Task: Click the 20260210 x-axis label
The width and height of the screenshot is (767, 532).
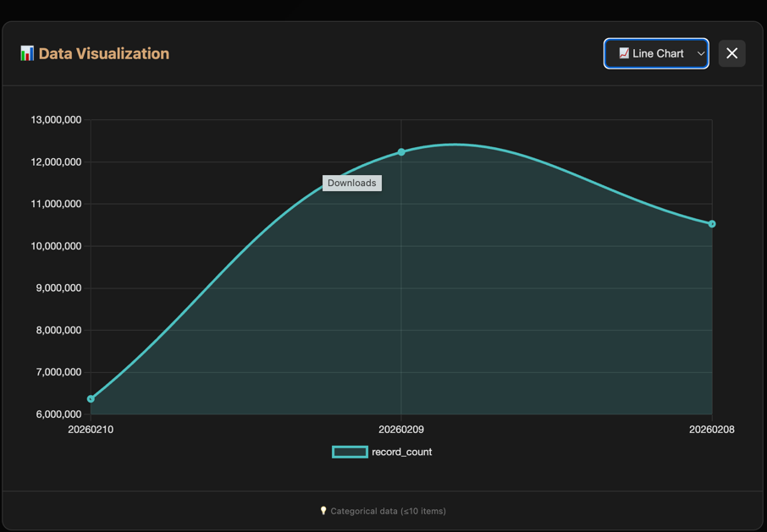Action: (x=91, y=429)
